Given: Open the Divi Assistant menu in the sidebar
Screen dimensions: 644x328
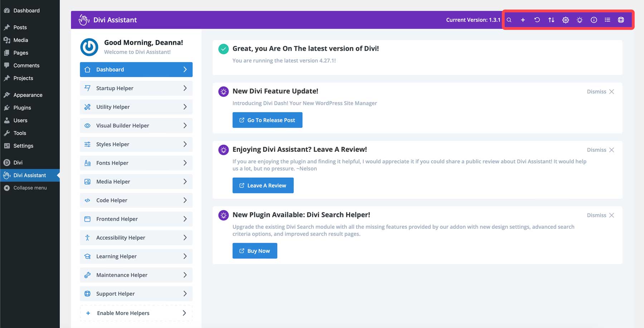Looking at the screenshot, I should click(x=30, y=175).
